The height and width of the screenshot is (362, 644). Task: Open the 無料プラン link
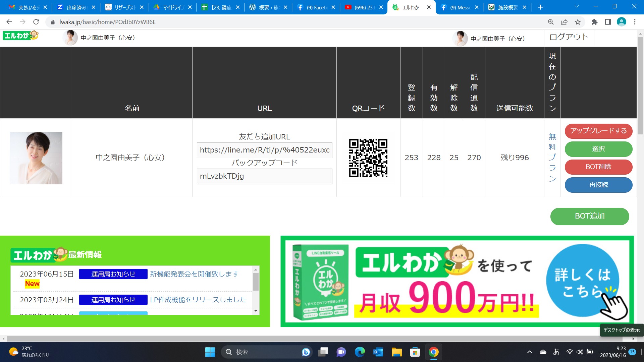(552, 158)
